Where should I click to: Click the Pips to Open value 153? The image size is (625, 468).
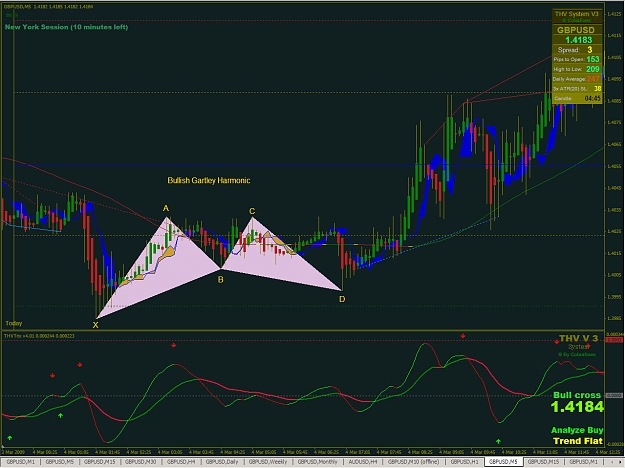pyautogui.click(x=593, y=59)
